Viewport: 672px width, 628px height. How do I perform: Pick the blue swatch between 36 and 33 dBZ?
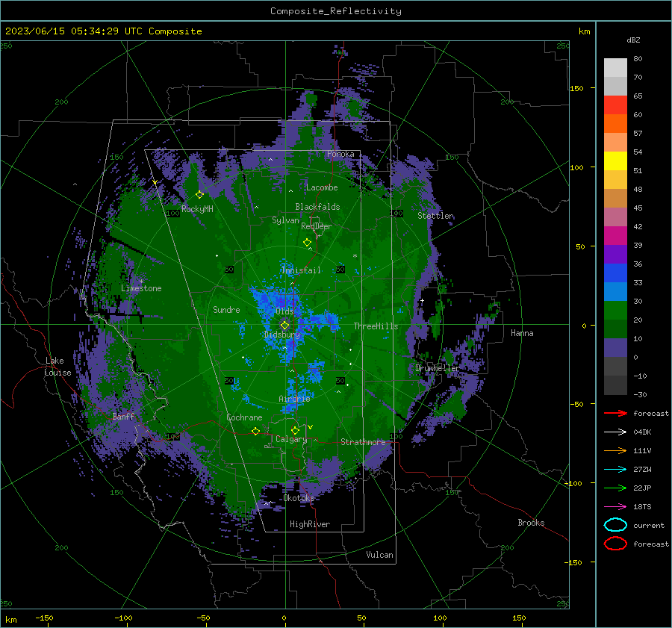615,273
